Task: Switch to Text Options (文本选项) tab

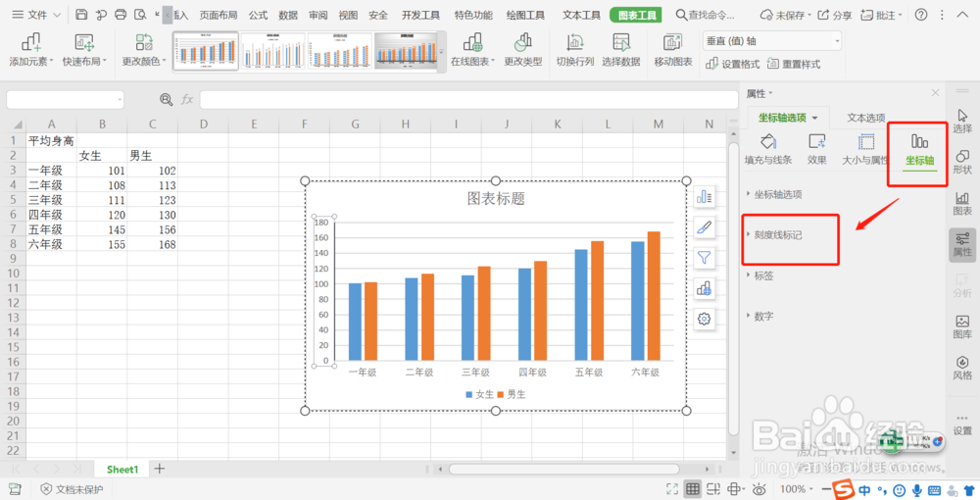Action: (865, 118)
